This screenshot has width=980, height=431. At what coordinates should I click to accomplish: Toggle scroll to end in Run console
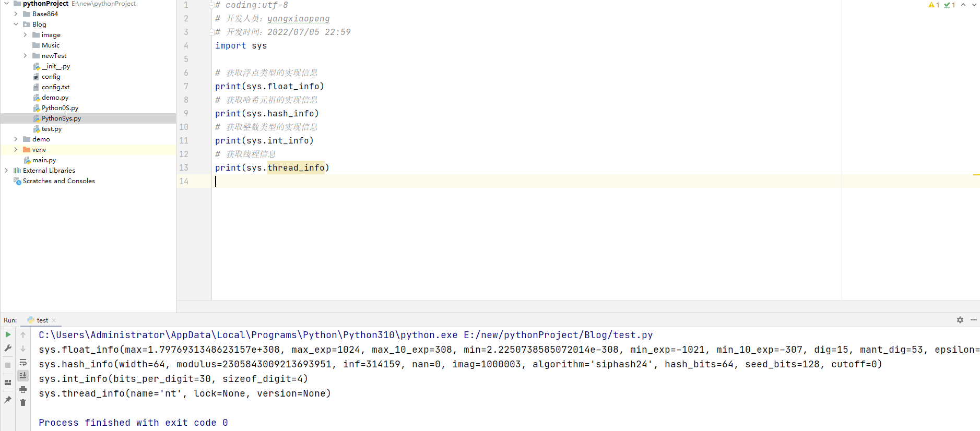[x=23, y=375]
